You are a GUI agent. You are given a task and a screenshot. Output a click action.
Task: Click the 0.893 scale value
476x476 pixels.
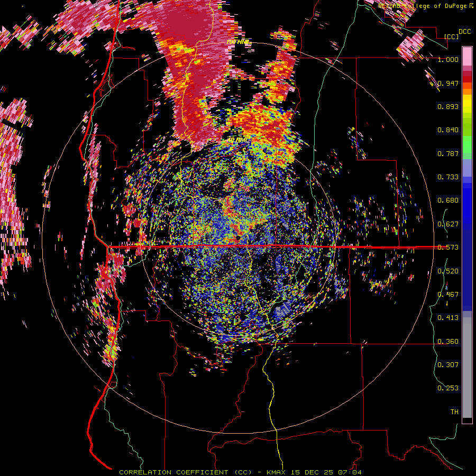[448, 106]
